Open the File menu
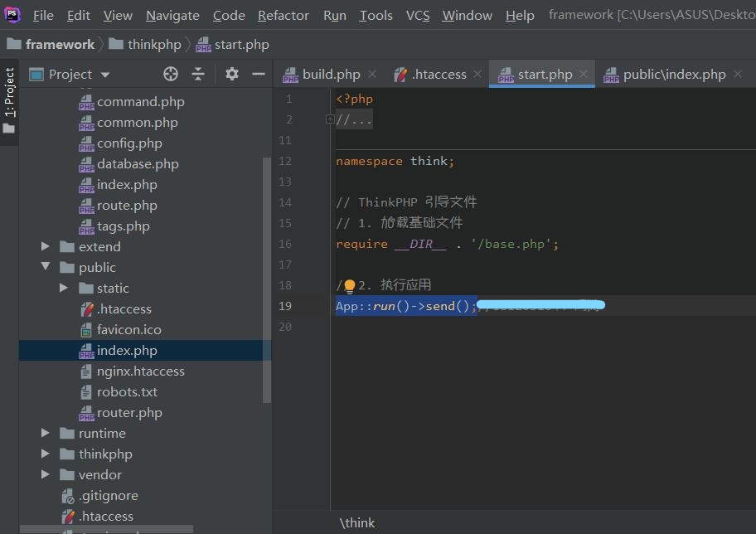Screen dimensions: 756x534 [x=43, y=16]
